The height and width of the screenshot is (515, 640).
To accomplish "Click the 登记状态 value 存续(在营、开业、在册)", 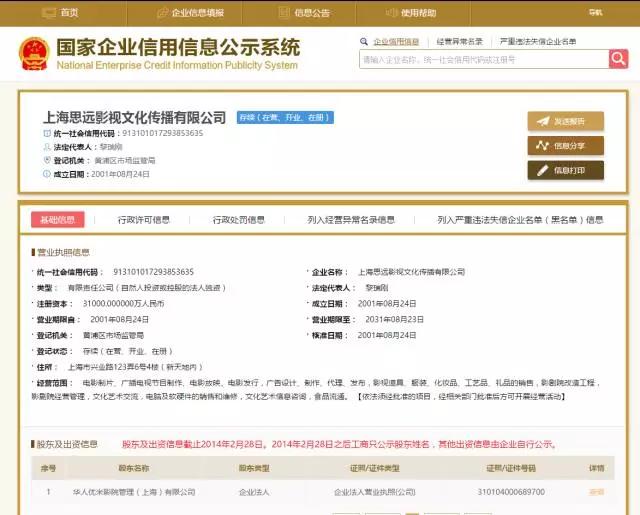I will (x=127, y=351).
